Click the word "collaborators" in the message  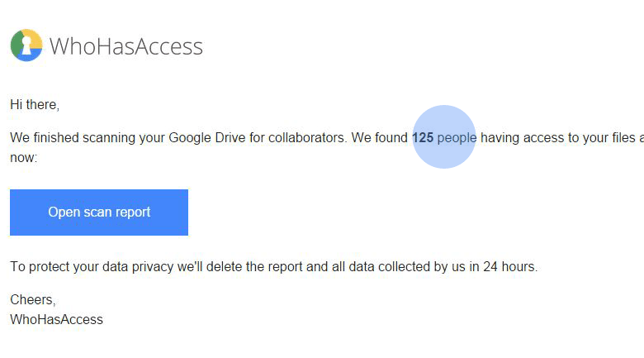306,137
